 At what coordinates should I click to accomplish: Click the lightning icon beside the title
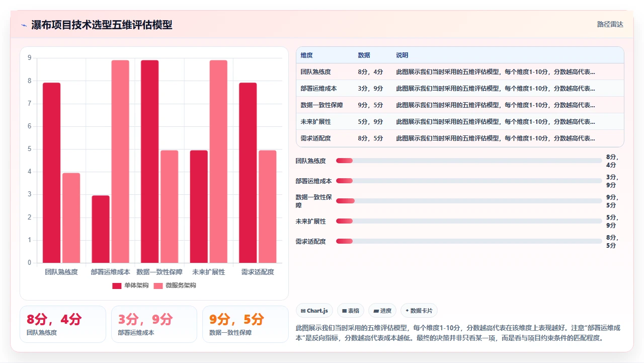tap(24, 25)
